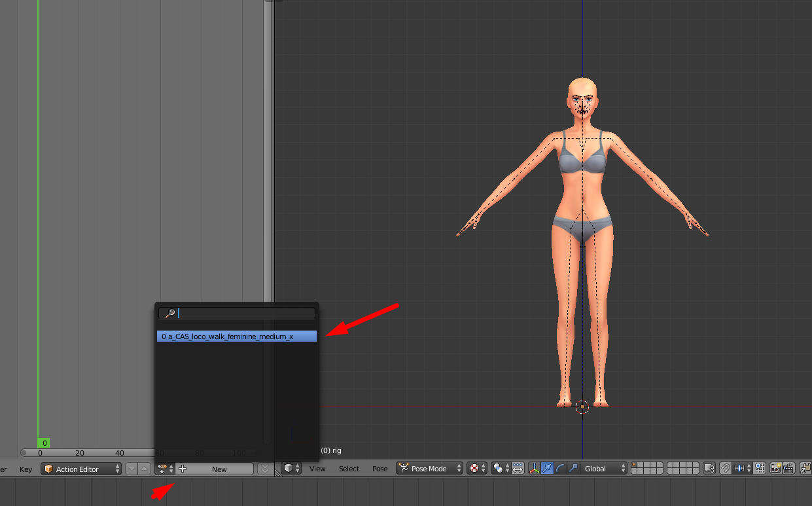The image size is (812, 506).
Task: Open the Select menu
Action: coord(349,469)
